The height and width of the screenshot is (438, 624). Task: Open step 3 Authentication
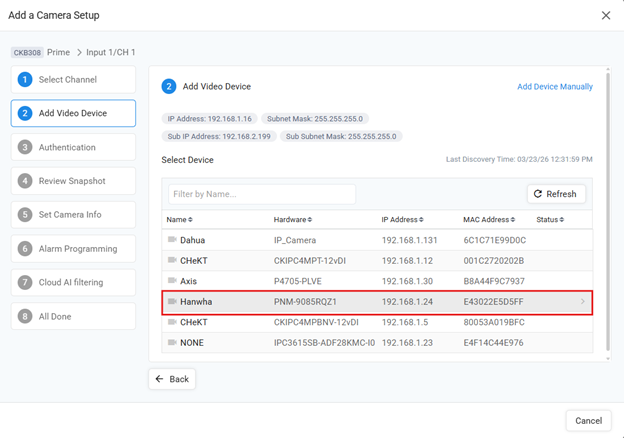(x=73, y=147)
